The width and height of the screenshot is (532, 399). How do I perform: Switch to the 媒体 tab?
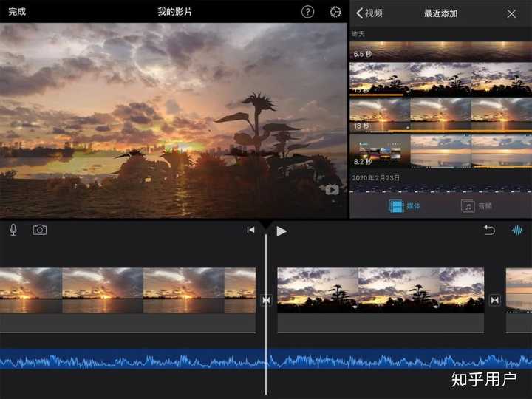coord(404,206)
